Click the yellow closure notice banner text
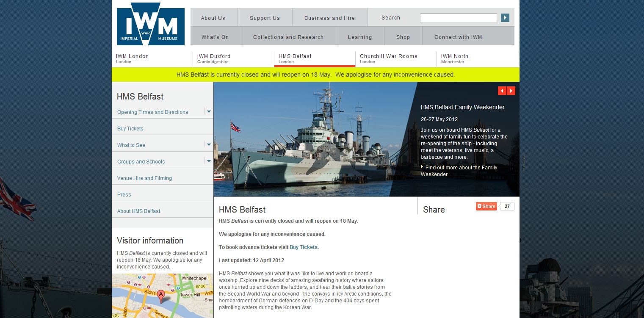 click(x=315, y=75)
